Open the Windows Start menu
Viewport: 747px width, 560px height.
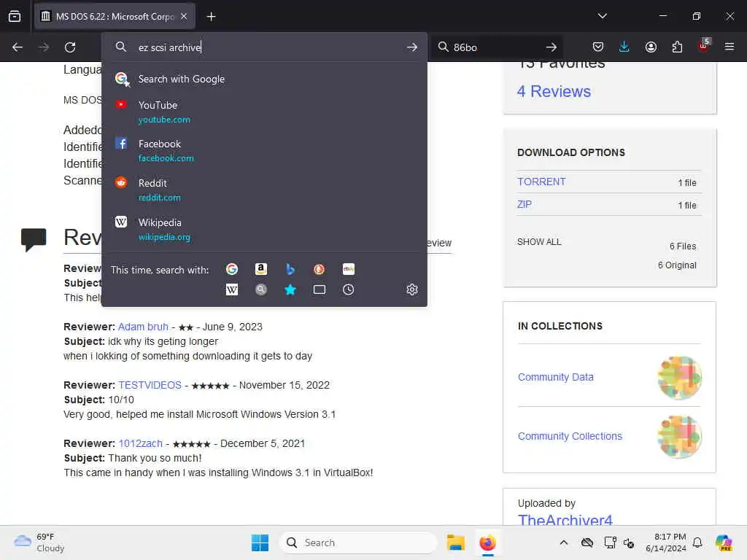point(260,542)
